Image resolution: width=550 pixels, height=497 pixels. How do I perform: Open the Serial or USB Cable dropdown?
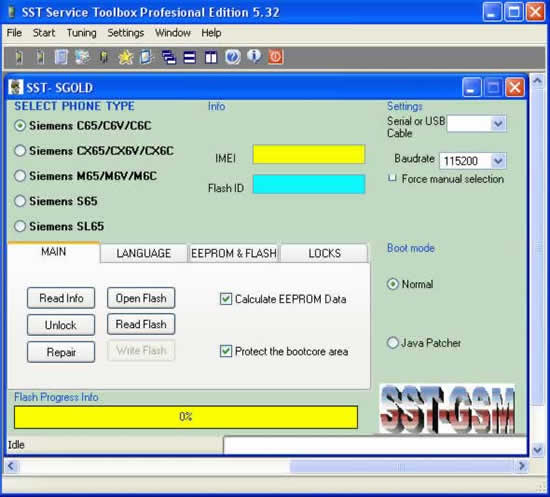click(498, 123)
